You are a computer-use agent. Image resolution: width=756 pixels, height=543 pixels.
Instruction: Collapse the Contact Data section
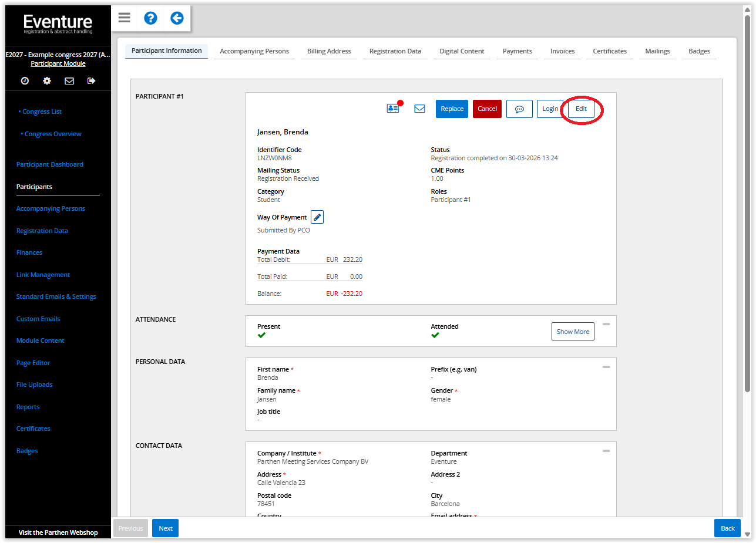606,451
